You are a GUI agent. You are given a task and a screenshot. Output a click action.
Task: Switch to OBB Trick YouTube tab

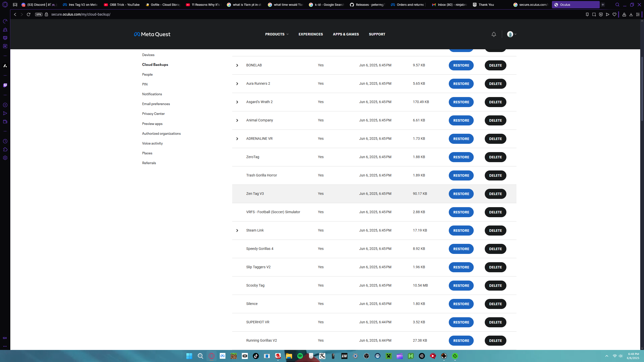(122, 5)
